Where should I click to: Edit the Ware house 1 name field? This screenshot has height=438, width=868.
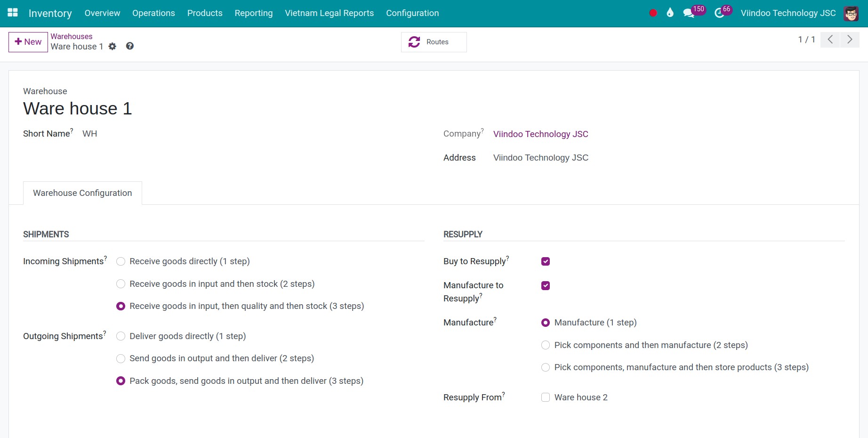(x=78, y=109)
